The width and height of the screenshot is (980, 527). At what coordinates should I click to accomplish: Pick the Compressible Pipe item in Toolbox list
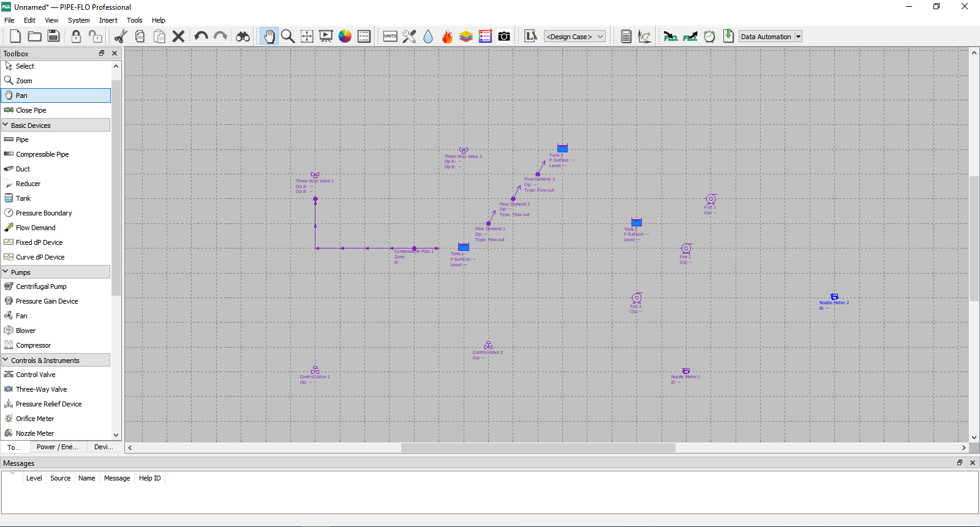[56, 154]
